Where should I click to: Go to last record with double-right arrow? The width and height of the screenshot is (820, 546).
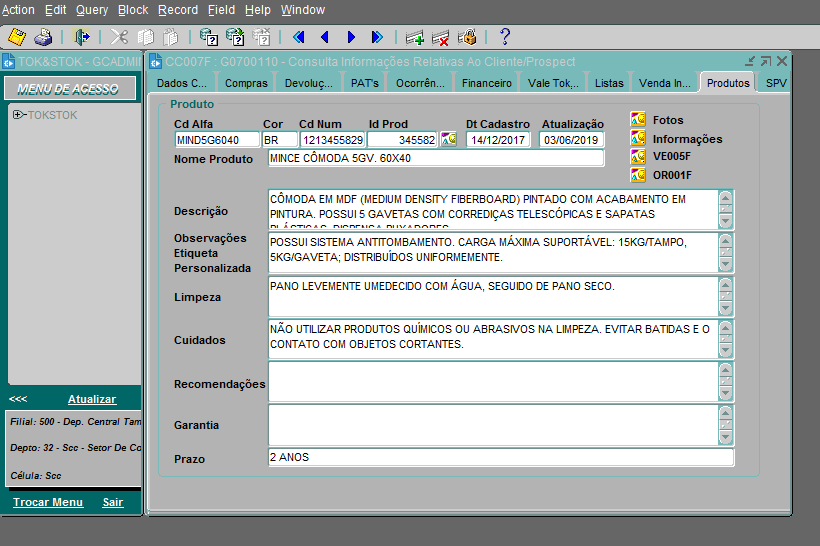[377, 37]
